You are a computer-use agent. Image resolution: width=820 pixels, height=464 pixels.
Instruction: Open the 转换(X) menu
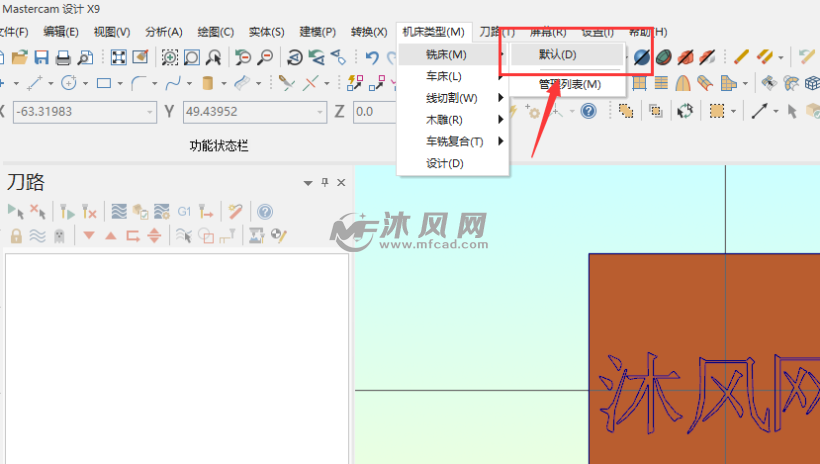369,32
